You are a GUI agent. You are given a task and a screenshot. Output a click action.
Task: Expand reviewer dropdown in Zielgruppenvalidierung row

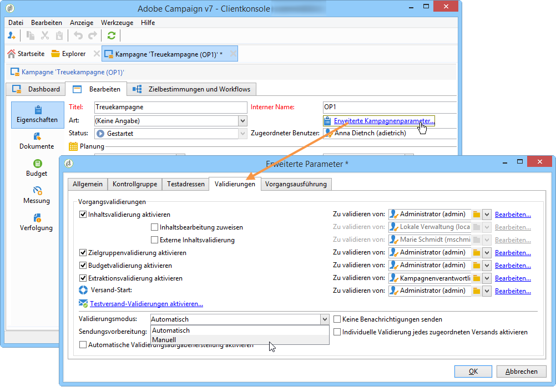(x=487, y=253)
